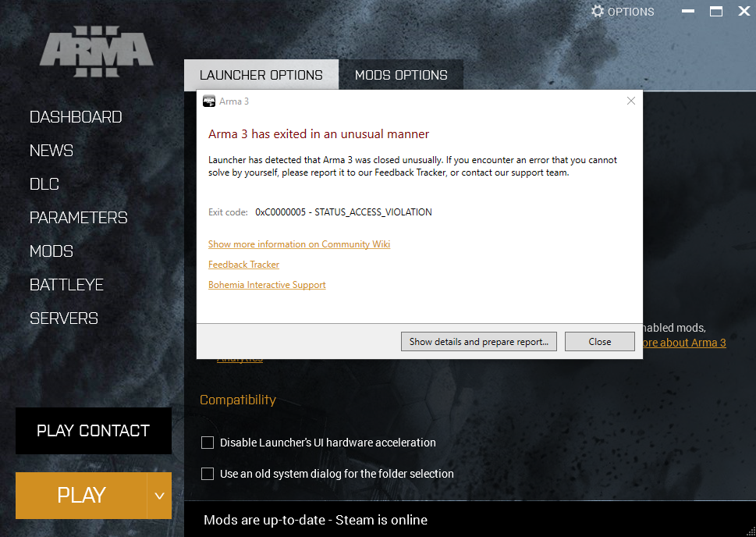
Task: Open the BATTLEYE section
Action: [66, 285]
